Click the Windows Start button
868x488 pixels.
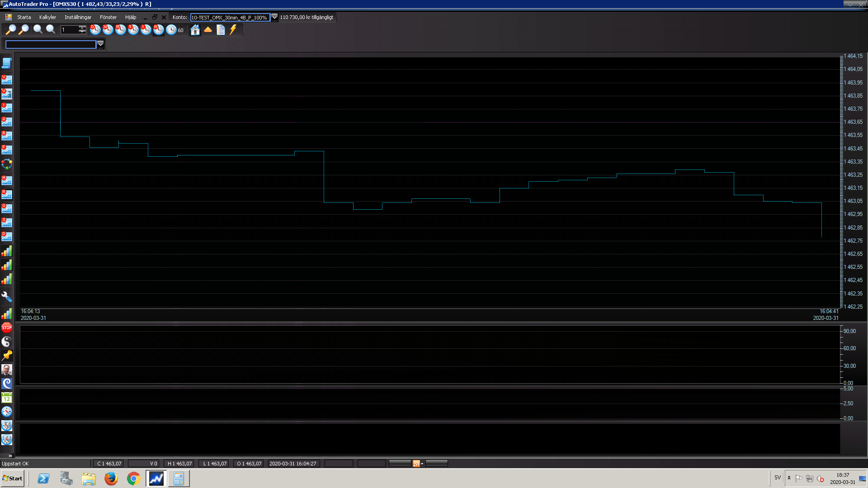13,479
